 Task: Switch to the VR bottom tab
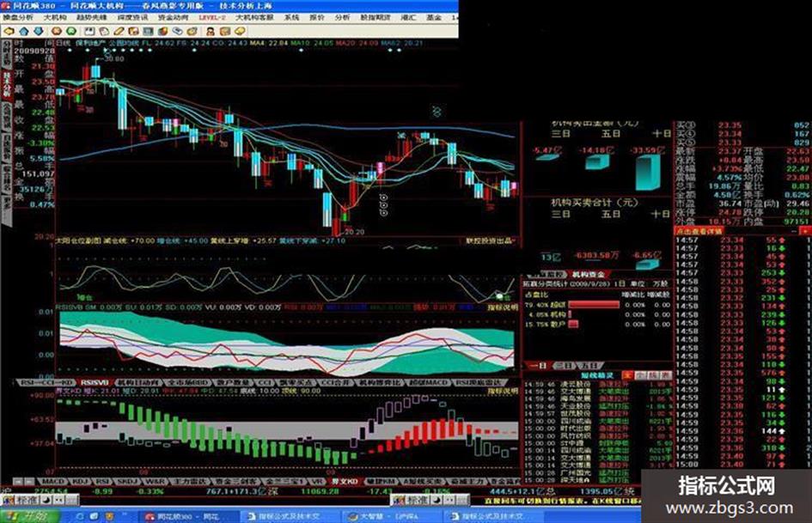pos(319,481)
